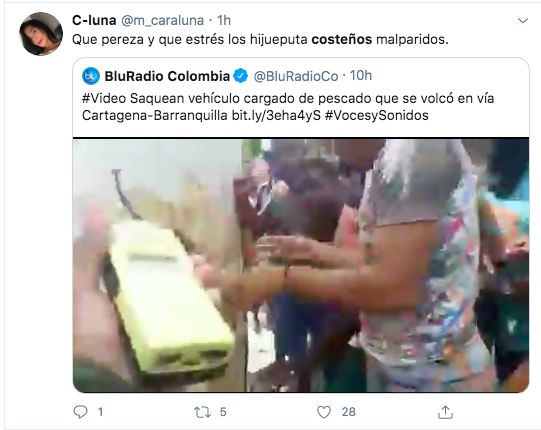Open the 1h tweet timestamp
Image resolution: width=541 pixels, height=430 pixels.
pyautogui.click(x=224, y=20)
